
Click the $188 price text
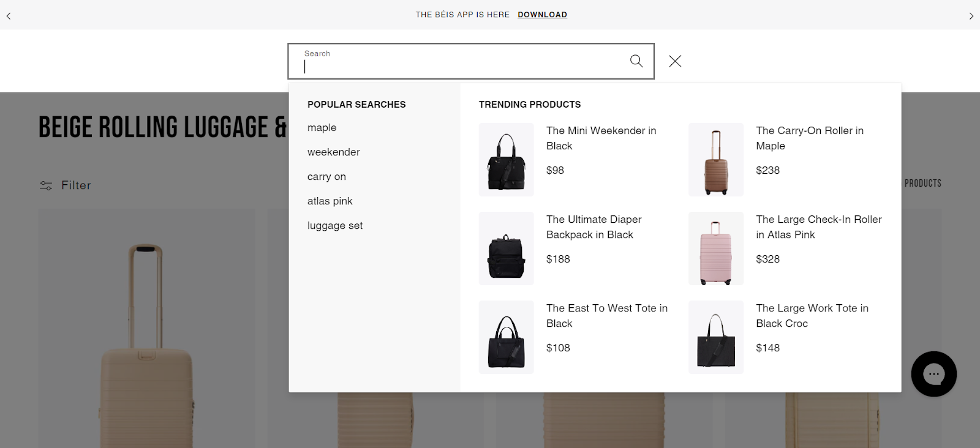pyautogui.click(x=558, y=259)
